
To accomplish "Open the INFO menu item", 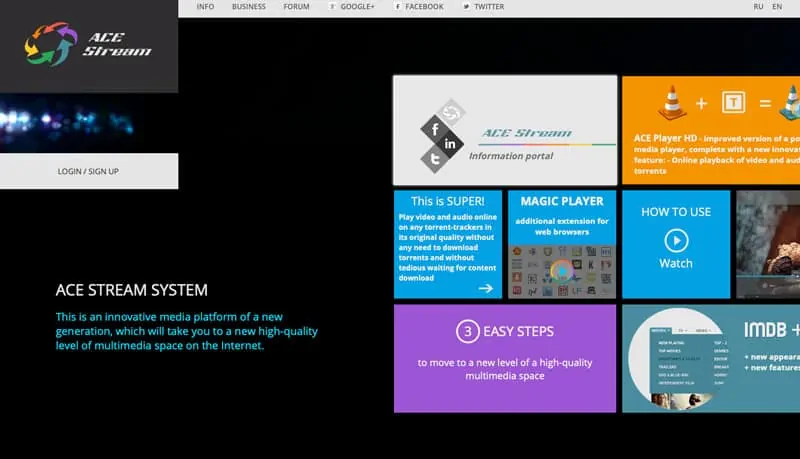I will point(205,7).
